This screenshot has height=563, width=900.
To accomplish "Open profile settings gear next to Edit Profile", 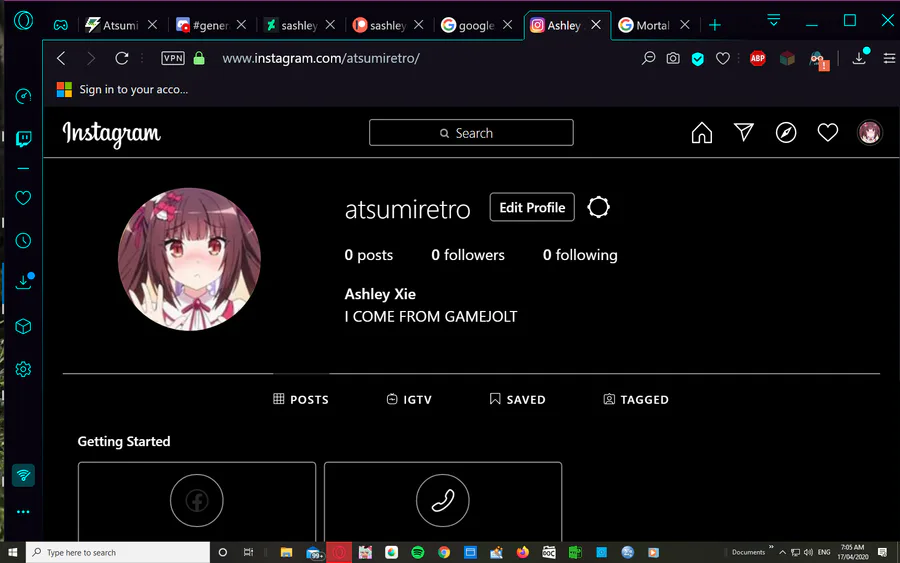I will click(x=598, y=207).
